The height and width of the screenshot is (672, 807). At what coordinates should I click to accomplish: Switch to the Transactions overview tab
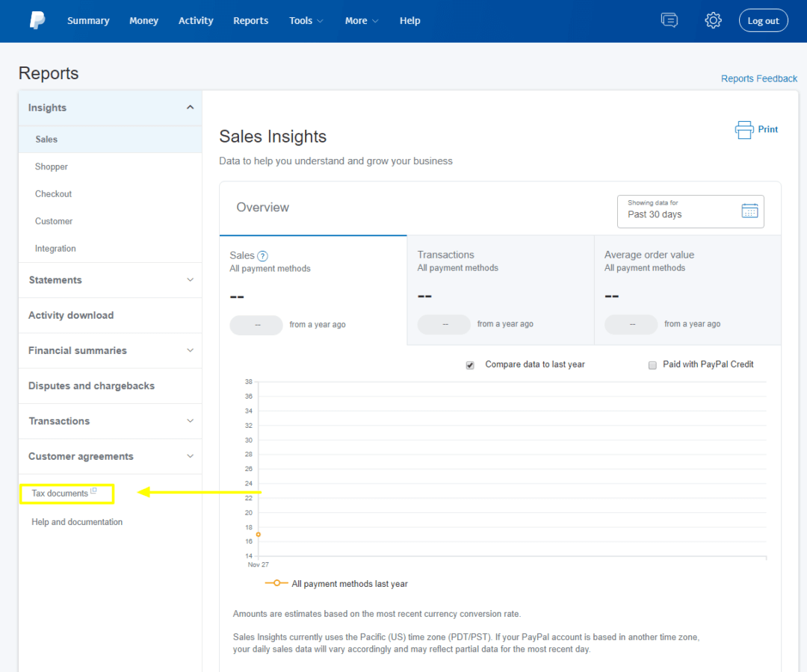(x=500, y=290)
